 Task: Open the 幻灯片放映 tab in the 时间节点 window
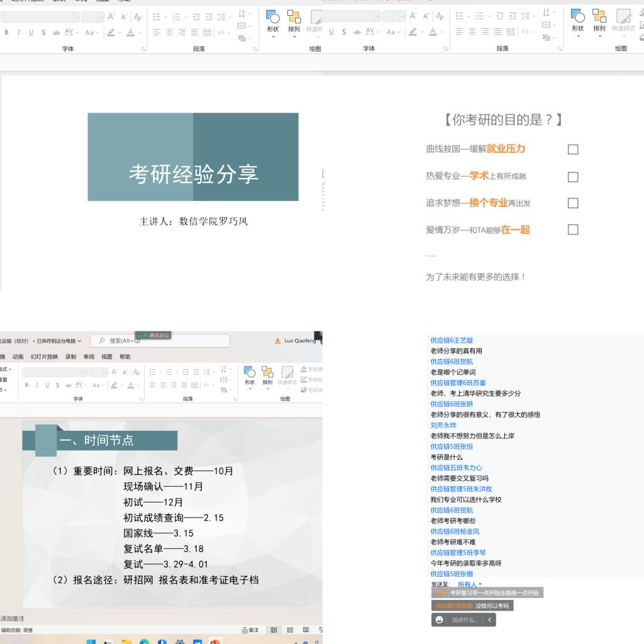coord(45,357)
